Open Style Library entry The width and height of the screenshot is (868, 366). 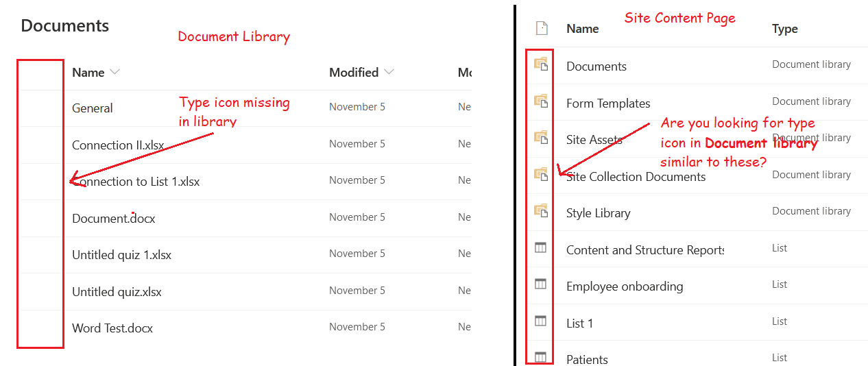pos(599,213)
